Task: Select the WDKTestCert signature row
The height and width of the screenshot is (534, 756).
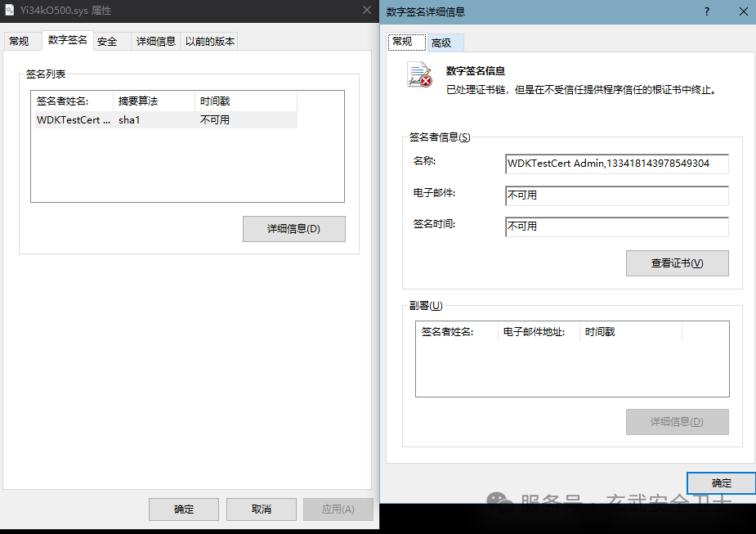Action: click(x=163, y=120)
